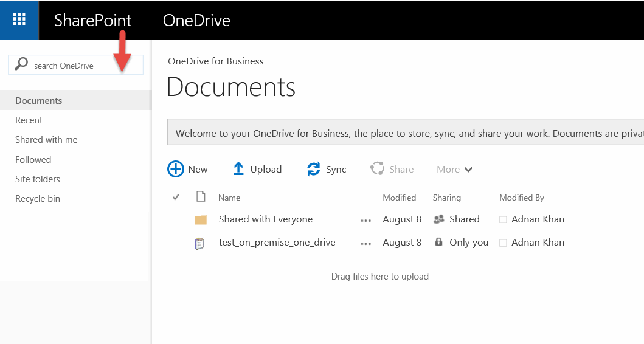Click Only you sharing status

(x=469, y=242)
